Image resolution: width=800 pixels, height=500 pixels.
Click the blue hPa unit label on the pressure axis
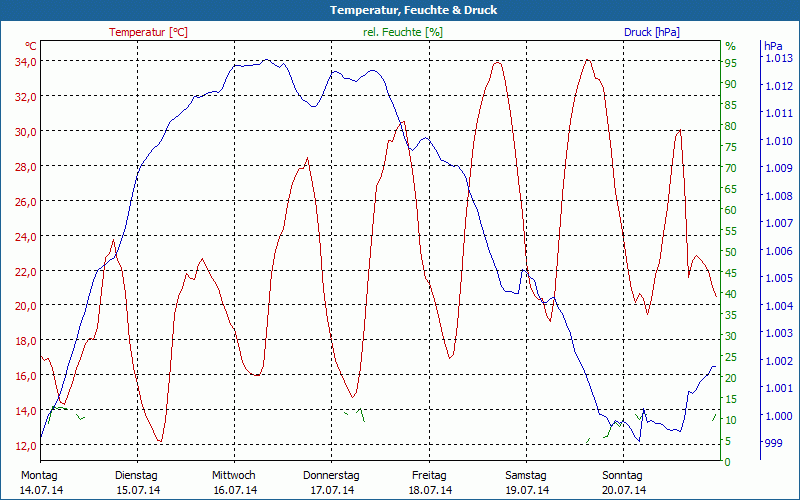(773, 46)
